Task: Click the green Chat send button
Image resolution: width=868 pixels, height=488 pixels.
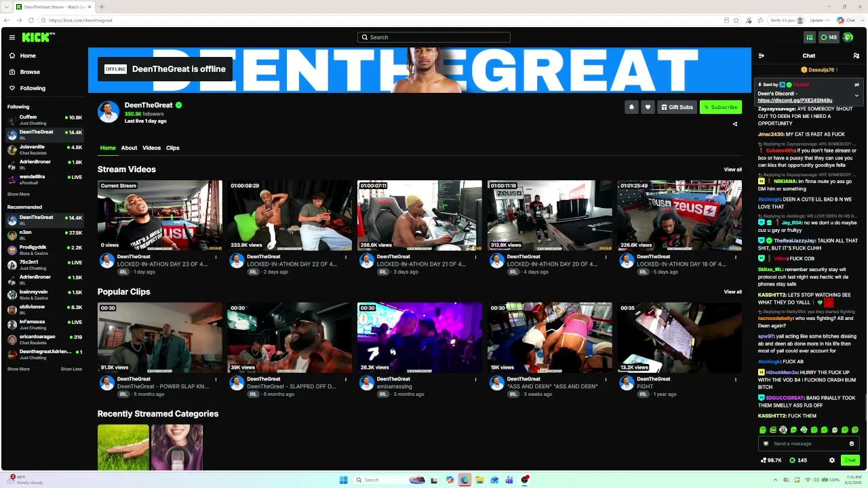Action: pyautogui.click(x=850, y=460)
